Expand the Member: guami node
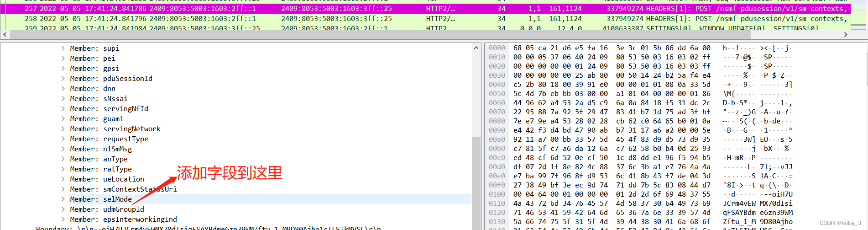Screen dimensions: 868x230 pos(63,118)
